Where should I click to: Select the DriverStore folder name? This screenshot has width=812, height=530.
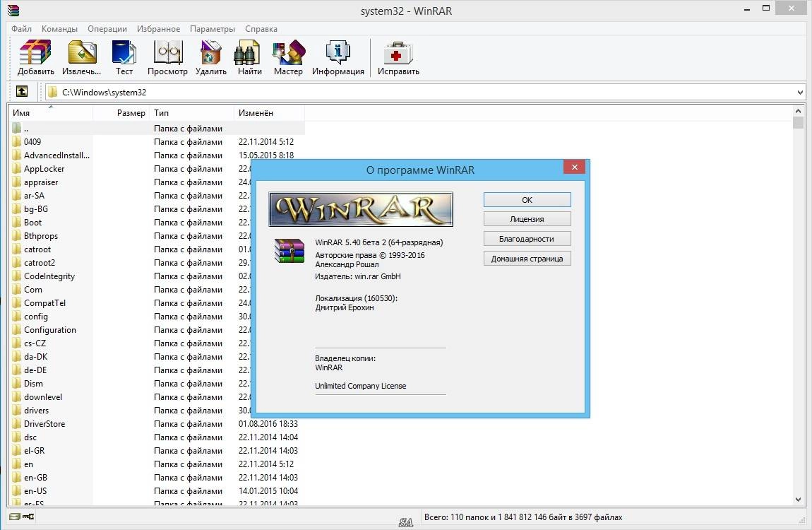pyautogui.click(x=44, y=424)
